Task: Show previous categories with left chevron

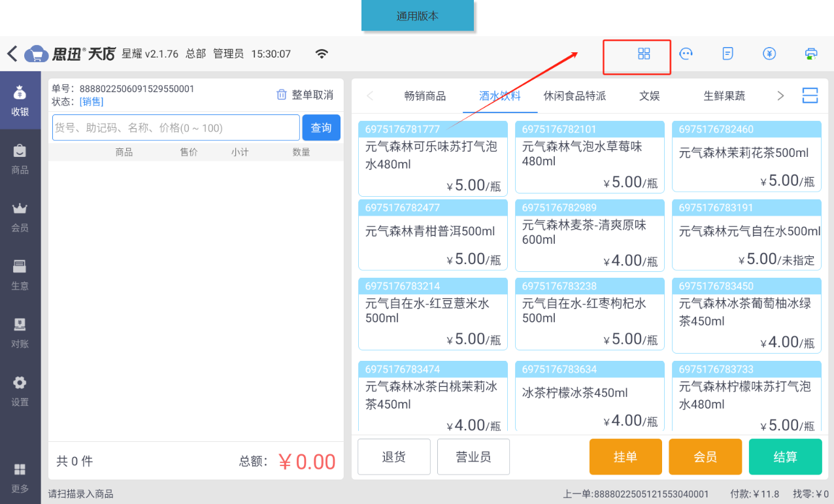Action: click(370, 96)
